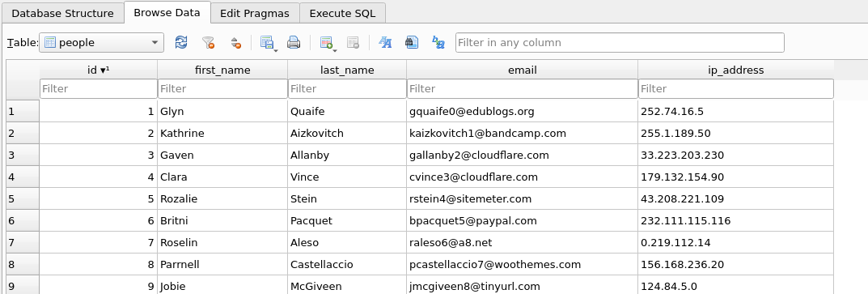The height and width of the screenshot is (294, 868).
Task: Select the IP address 179.132.154.90
Action: point(736,177)
